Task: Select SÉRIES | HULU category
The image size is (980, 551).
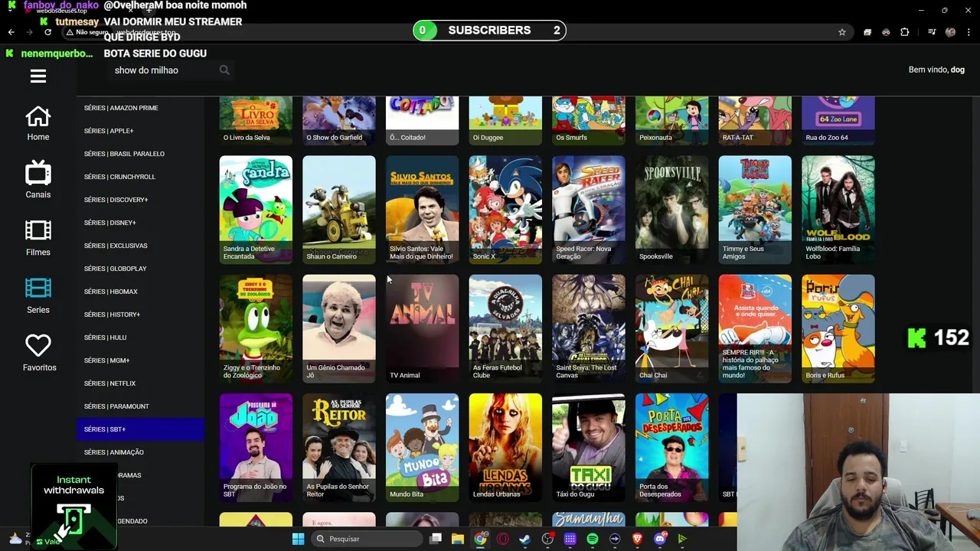Action: point(140,337)
